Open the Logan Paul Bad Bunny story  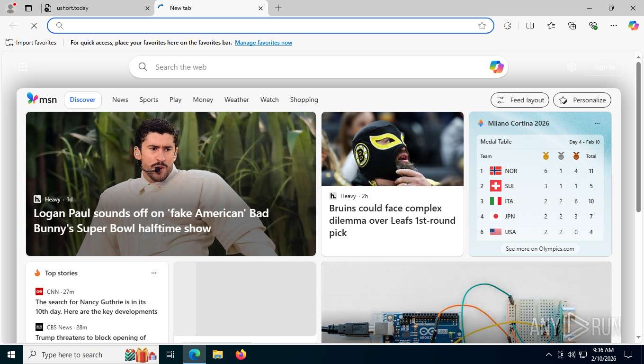pos(151,221)
